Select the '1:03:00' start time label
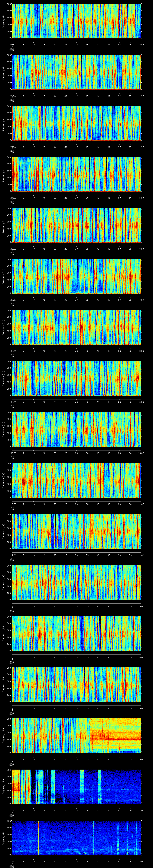This screenshot has width=153, height=868. click(12, 147)
